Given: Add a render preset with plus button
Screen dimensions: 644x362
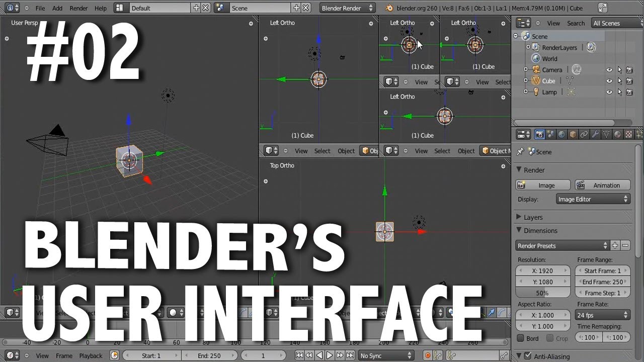Looking at the screenshot, I should coord(615,245).
